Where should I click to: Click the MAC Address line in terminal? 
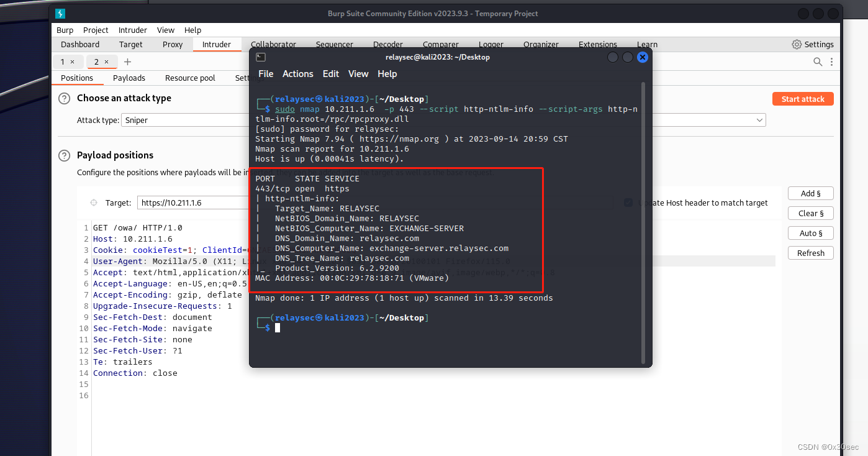tap(352, 278)
